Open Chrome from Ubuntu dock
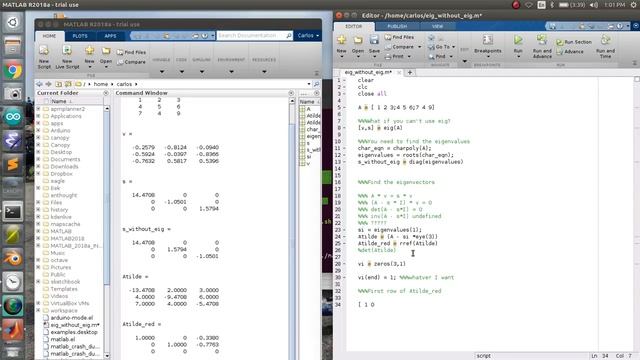The width and height of the screenshot is (640, 360). 13,71
